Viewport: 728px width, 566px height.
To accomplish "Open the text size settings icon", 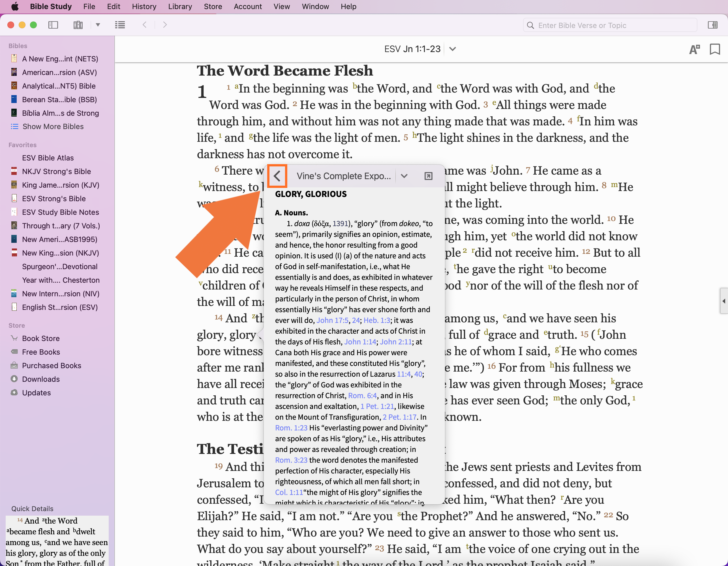I will tap(694, 49).
